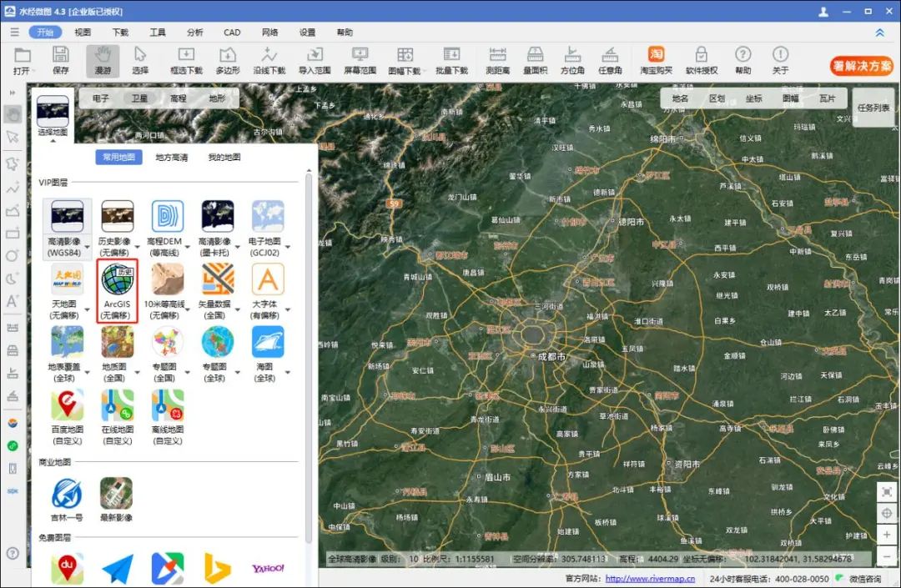Viewport: 901px width, 588px height.
Task: Activate the 方位角 azimuth tool
Action: (572, 61)
